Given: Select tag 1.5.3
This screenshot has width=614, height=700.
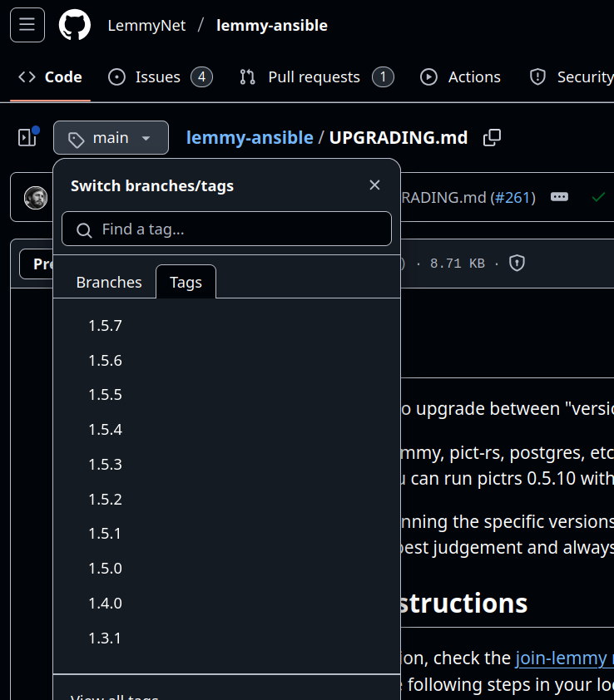Looking at the screenshot, I should [x=226, y=464].
